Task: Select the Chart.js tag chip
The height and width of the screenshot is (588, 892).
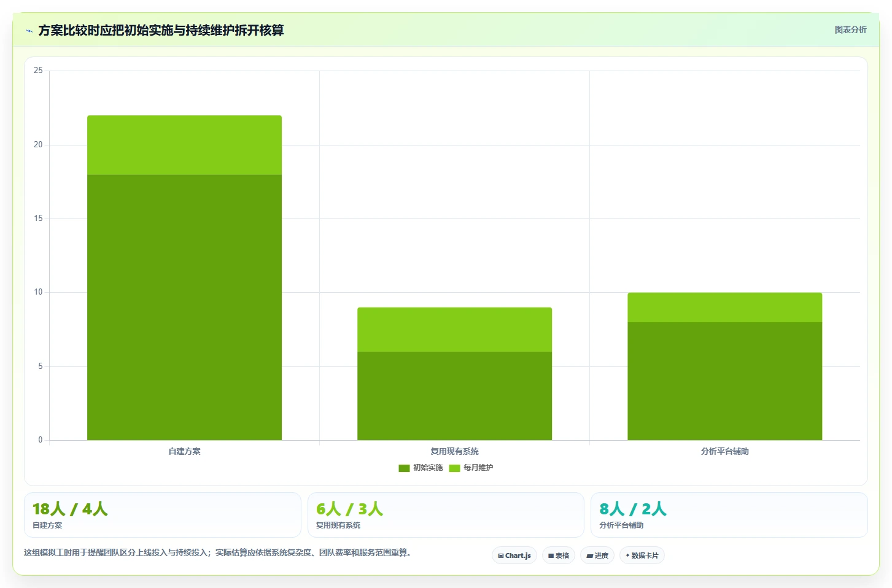Action: click(x=514, y=555)
